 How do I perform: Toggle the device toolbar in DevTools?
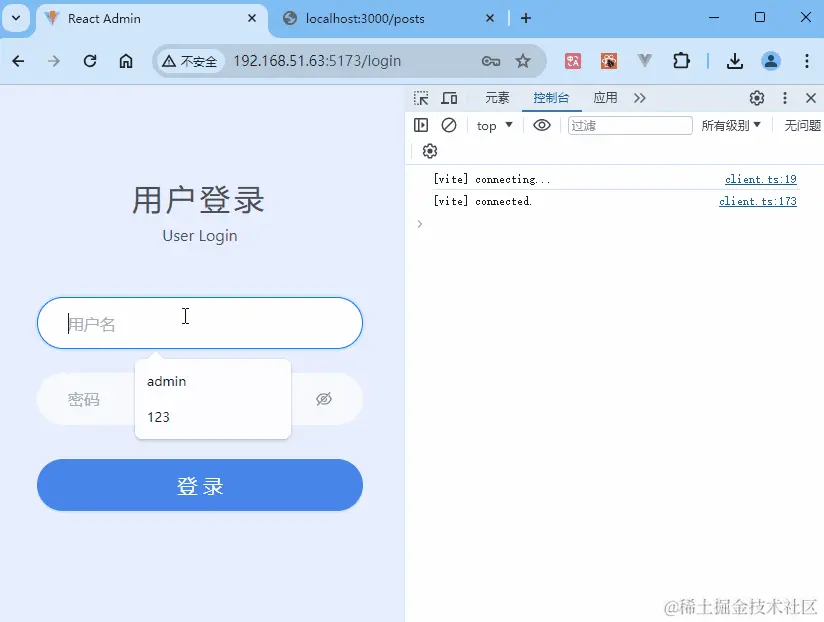coord(449,97)
